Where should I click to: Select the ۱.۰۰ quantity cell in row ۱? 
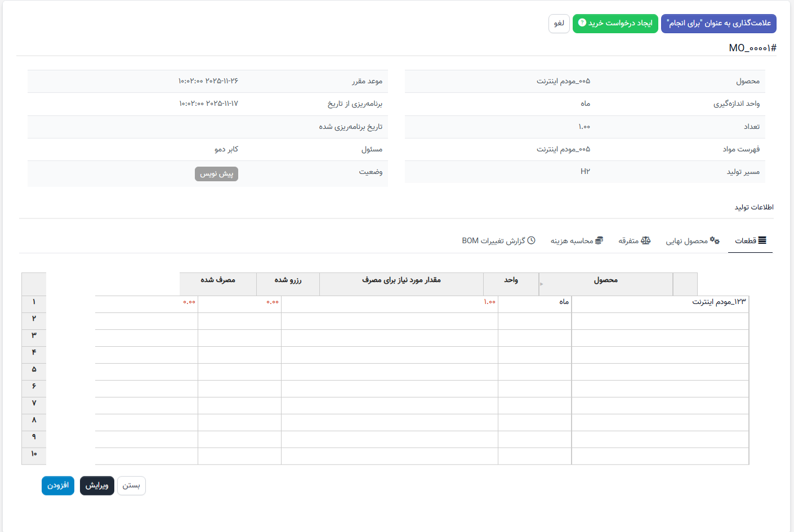click(x=390, y=305)
